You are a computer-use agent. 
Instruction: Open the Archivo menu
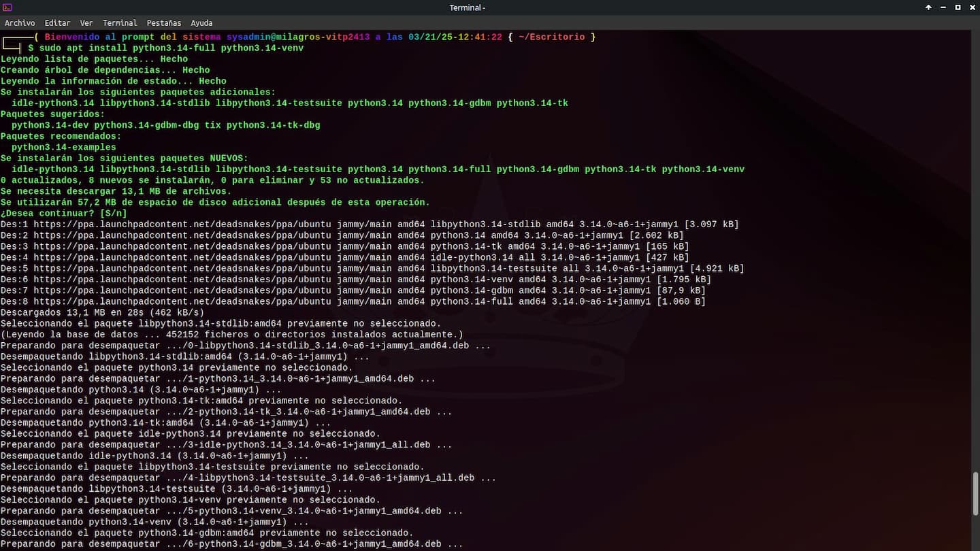[x=20, y=23]
